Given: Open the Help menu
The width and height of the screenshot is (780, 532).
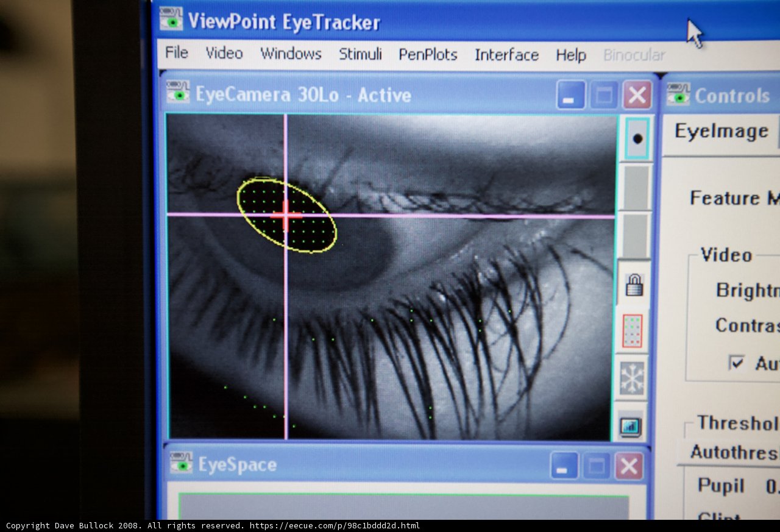Looking at the screenshot, I should (x=570, y=55).
